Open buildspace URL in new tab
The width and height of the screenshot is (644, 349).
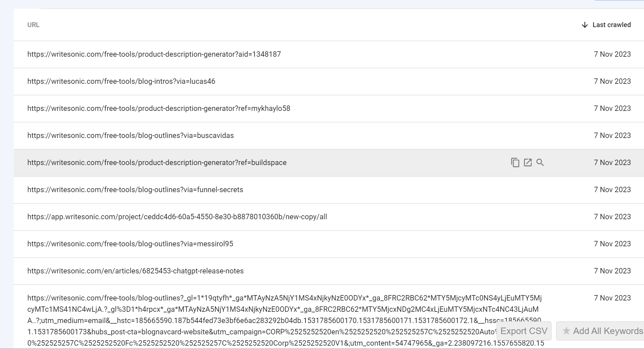point(528,163)
